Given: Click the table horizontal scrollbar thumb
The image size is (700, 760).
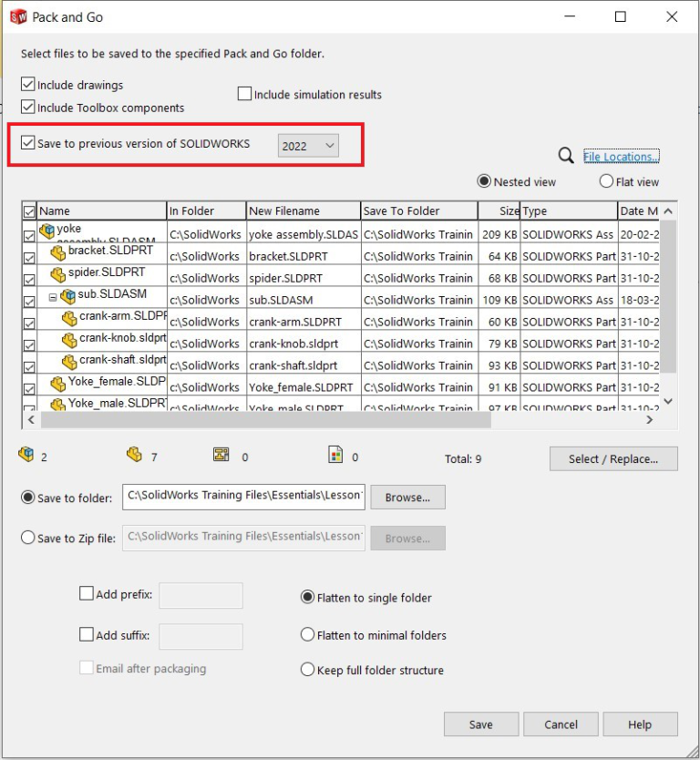Looking at the screenshot, I should (x=266, y=420).
